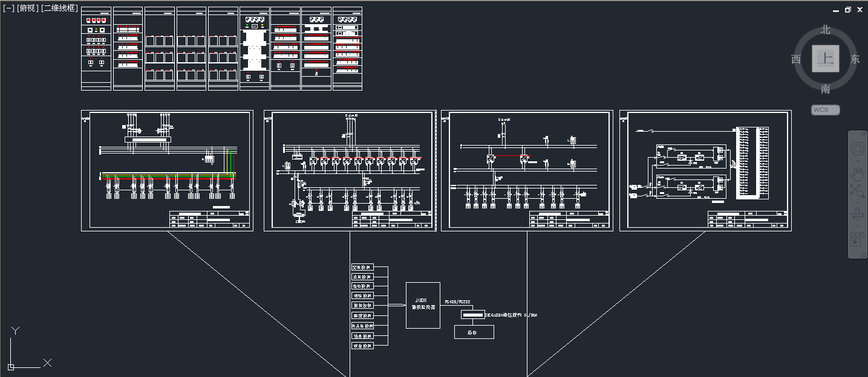Open the [-] viewport controls menu
Viewport: 868px width, 377px height.
[8, 8]
